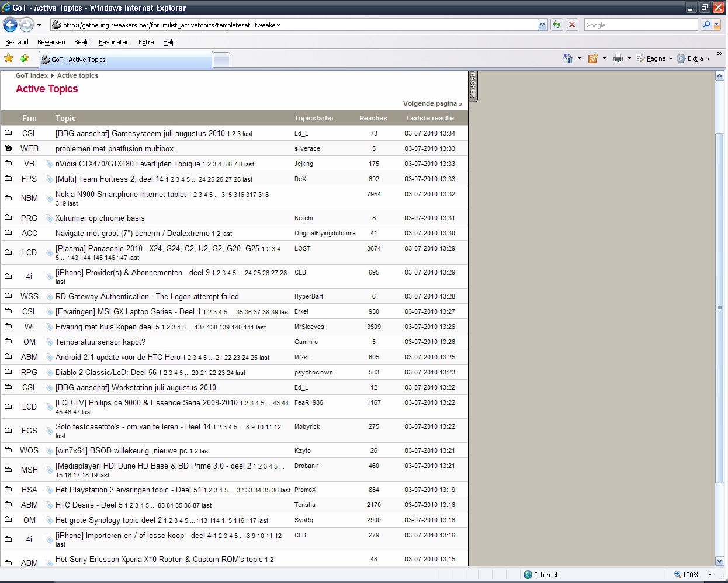Click the Google search box
Screen dimensions: 728x583
coord(640,25)
